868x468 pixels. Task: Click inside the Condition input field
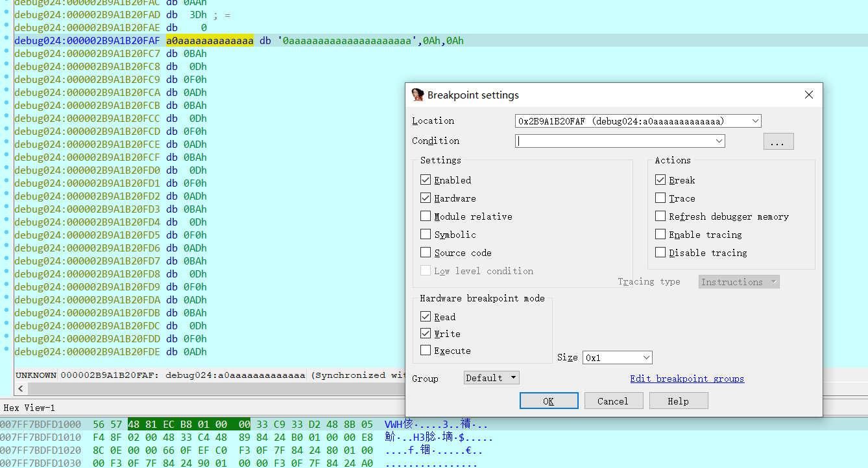[614, 141]
